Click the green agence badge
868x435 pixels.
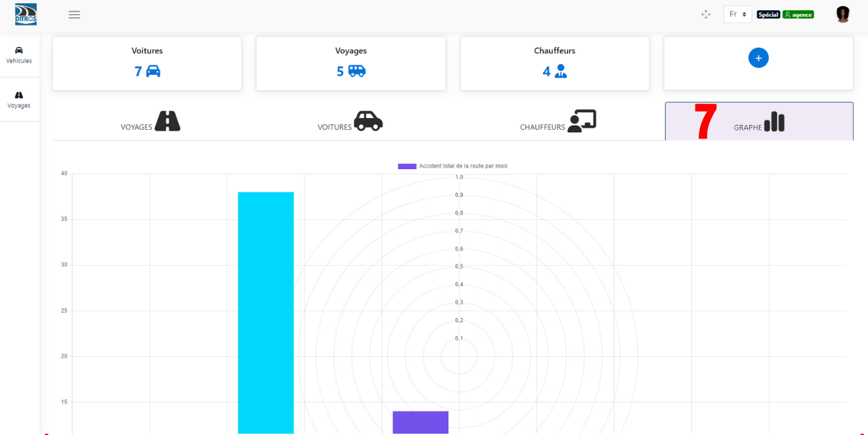click(798, 14)
